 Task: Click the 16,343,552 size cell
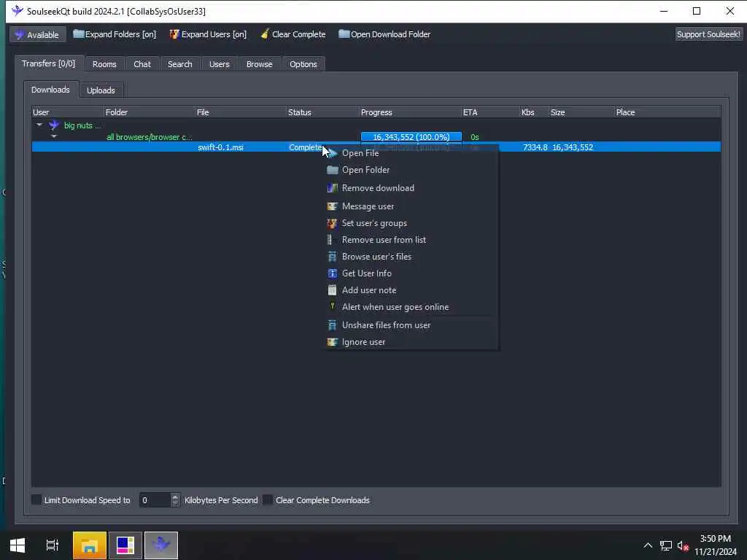(x=573, y=147)
